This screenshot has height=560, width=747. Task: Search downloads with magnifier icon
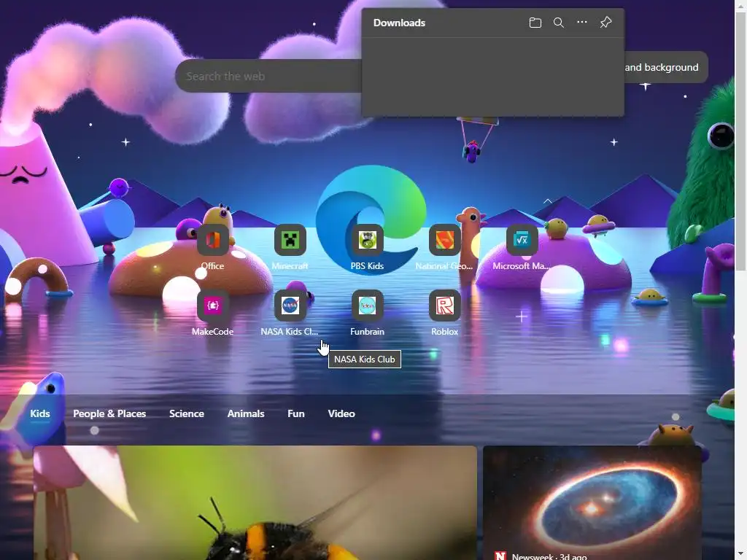pos(558,23)
